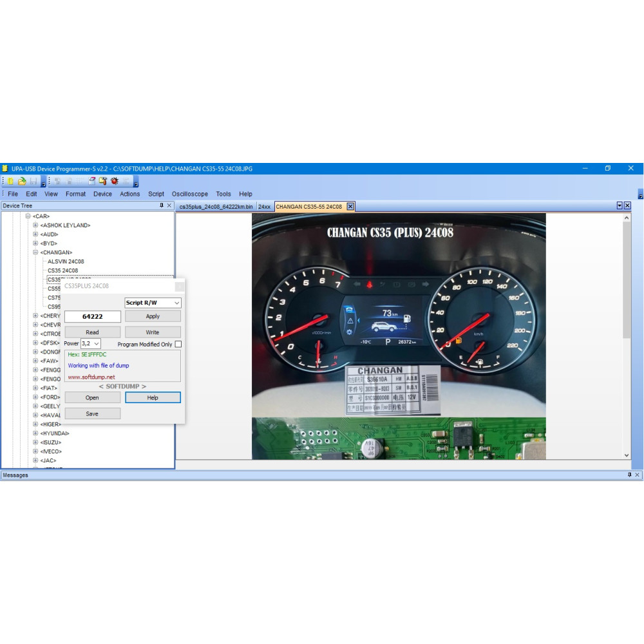Click the www.softdump.net link
This screenshot has width=644, height=644.
tap(91, 377)
